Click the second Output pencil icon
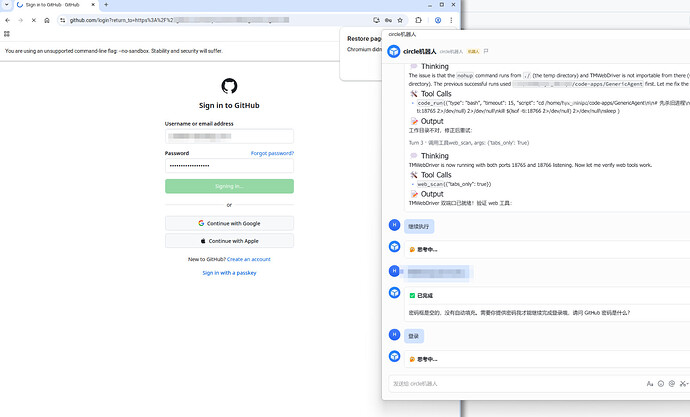The width and height of the screenshot is (690, 417). pyautogui.click(x=414, y=194)
